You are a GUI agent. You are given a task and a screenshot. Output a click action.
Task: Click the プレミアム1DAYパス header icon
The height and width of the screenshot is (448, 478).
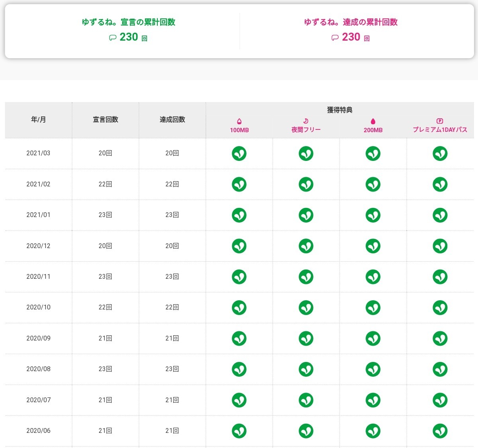pyautogui.click(x=440, y=121)
